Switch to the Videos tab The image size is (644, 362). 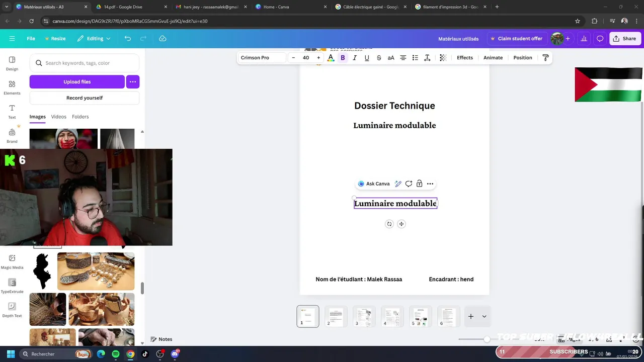(58, 117)
